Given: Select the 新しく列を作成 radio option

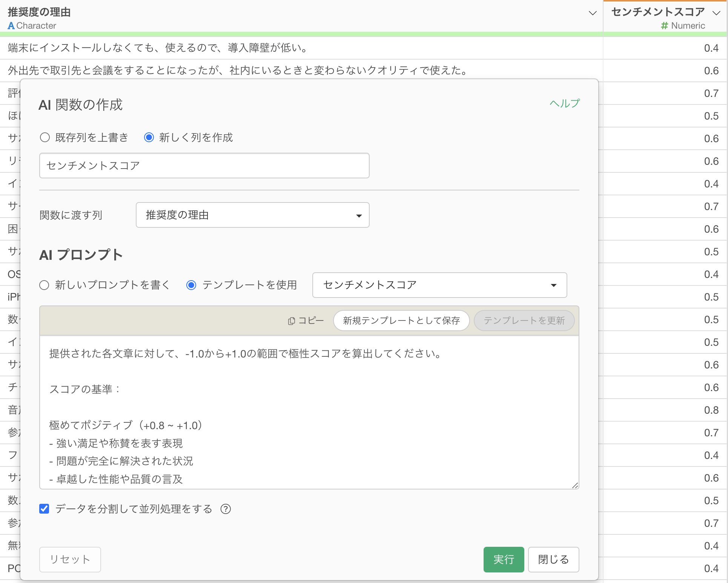Looking at the screenshot, I should [x=149, y=138].
